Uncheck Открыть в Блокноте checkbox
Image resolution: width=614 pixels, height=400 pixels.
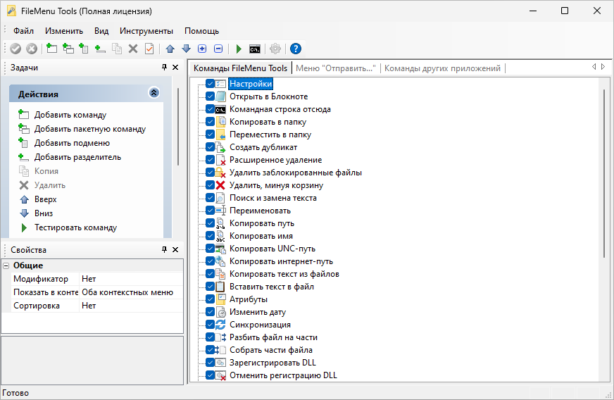pyautogui.click(x=210, y=96)
